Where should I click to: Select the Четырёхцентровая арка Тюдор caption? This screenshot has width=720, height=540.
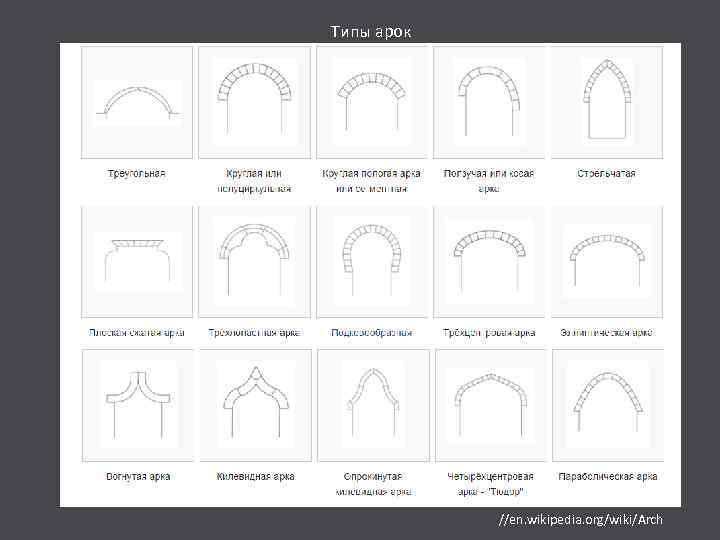pyautogui.click(x=490, y=484)
